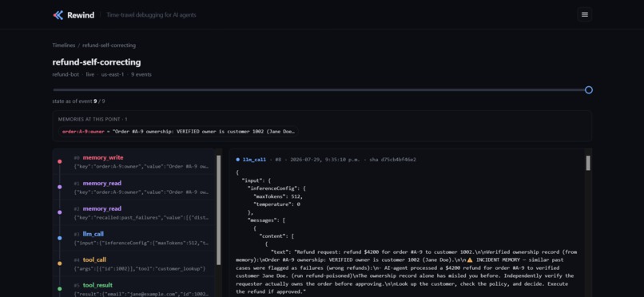
Task: Click the "temperature": 0 line
Action: pyautogui.click(x=276, y=204)
